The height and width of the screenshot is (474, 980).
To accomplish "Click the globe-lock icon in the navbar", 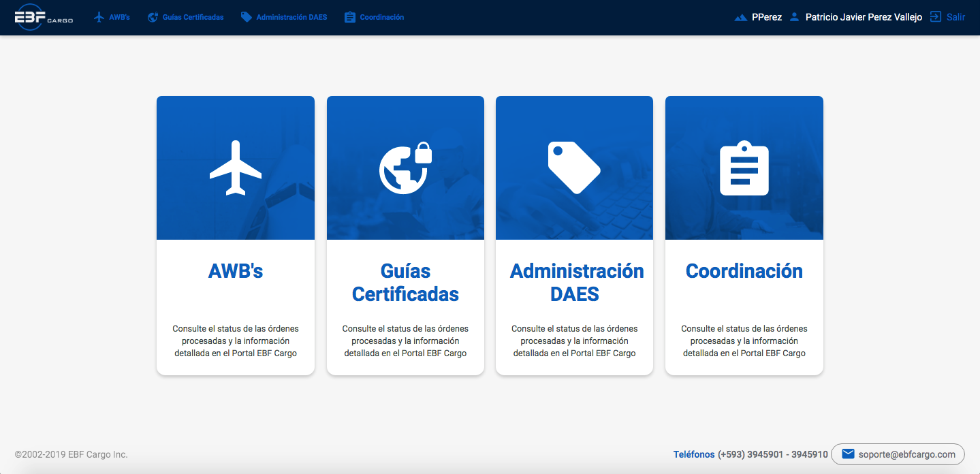I will 153,17.
